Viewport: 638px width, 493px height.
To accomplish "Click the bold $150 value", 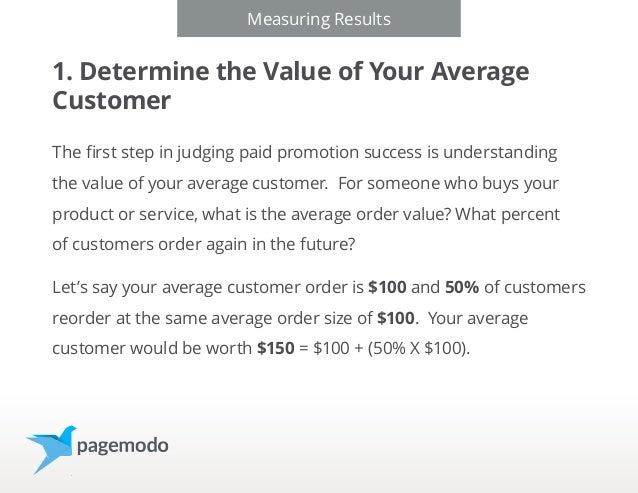I will coord(275,348).
